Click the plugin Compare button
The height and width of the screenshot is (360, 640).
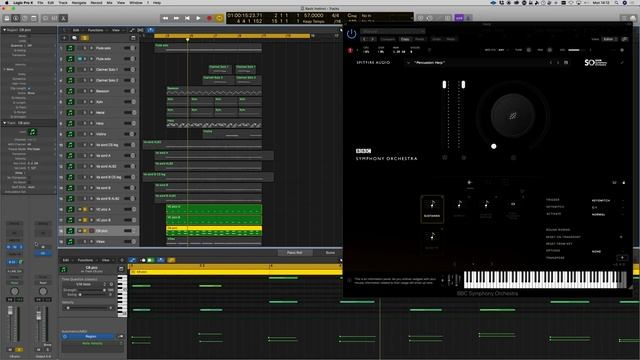(388, 39)
